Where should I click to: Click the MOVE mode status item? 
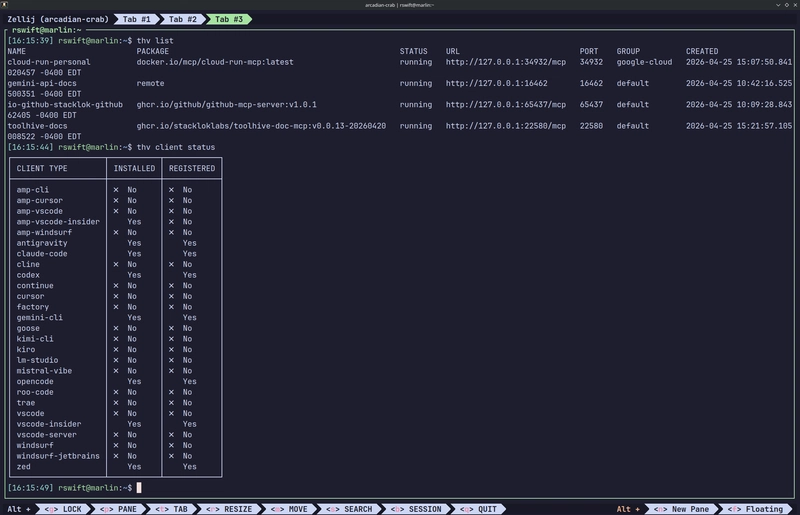[x=289, y=509]
